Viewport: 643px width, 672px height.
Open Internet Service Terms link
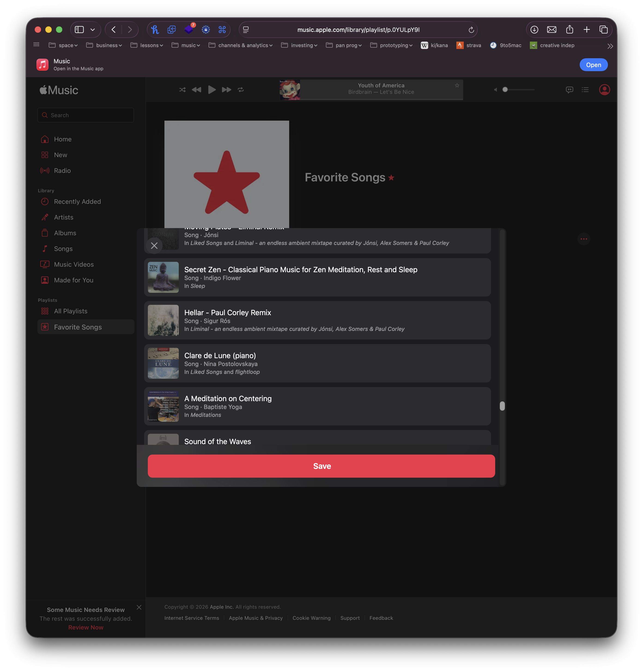(x=192, y=618)
